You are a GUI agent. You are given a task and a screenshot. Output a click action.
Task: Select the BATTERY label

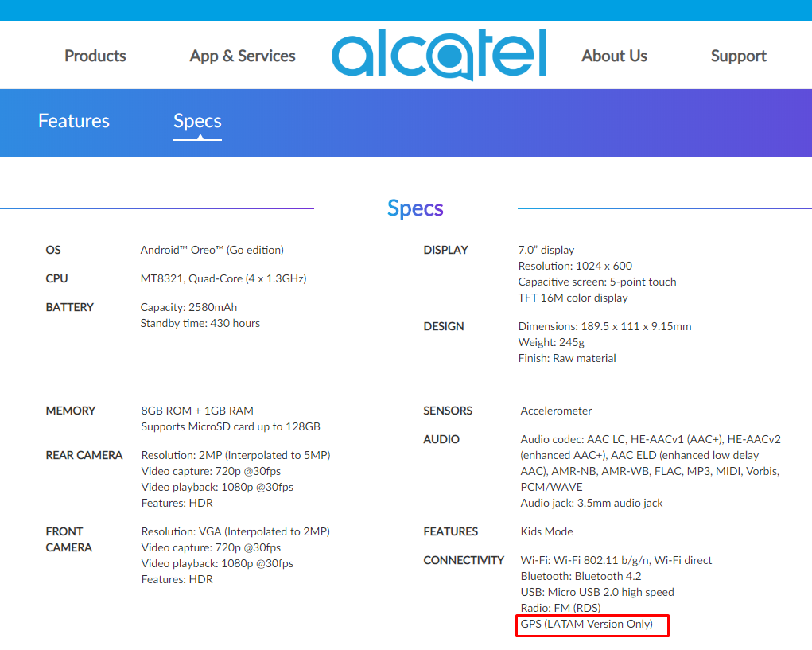70,307
